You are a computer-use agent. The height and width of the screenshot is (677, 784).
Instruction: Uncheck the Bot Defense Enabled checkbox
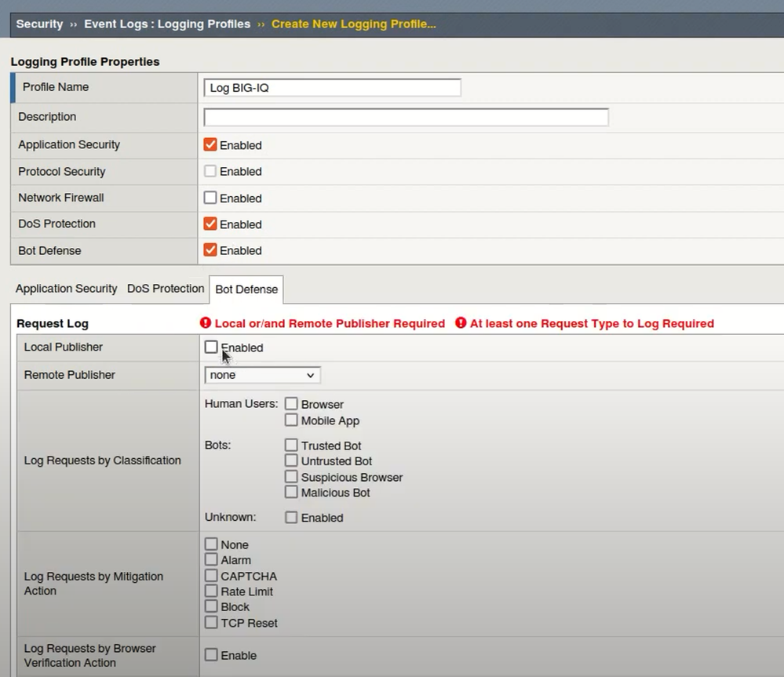210,250
